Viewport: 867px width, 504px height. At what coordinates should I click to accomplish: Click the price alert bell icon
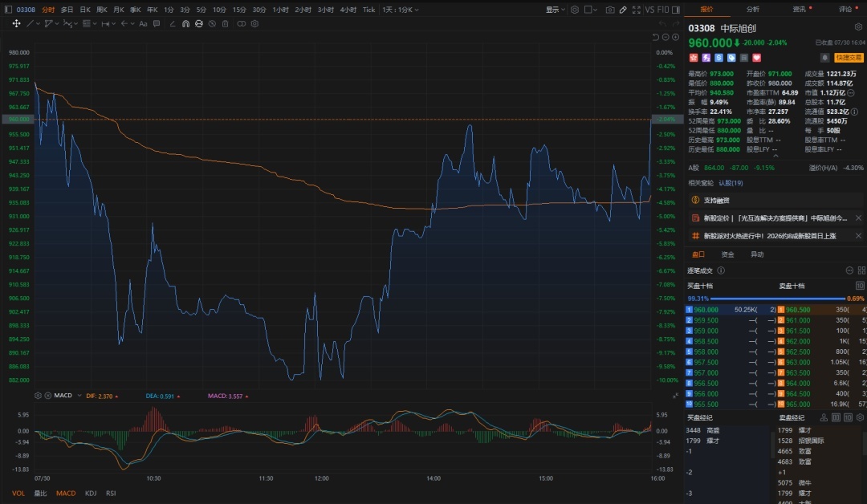tap(824, 58)
